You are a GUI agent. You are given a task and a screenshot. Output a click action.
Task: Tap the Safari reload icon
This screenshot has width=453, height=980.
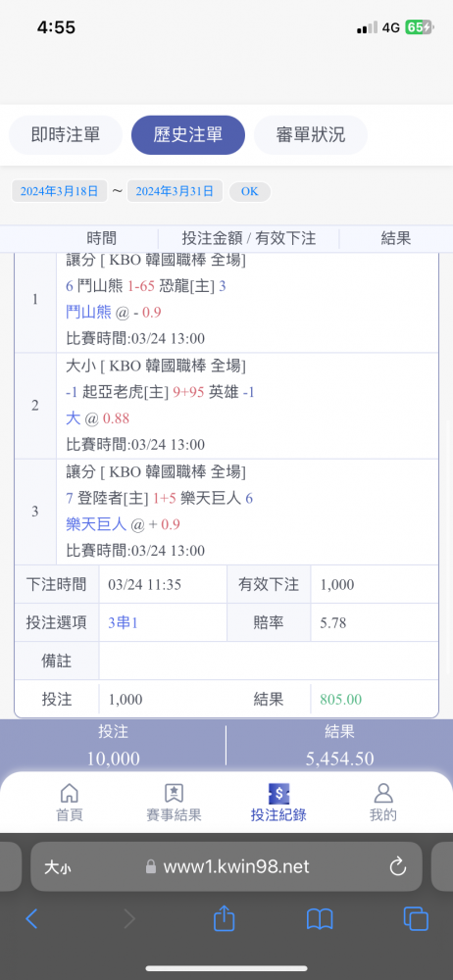[x=397, y=867]
